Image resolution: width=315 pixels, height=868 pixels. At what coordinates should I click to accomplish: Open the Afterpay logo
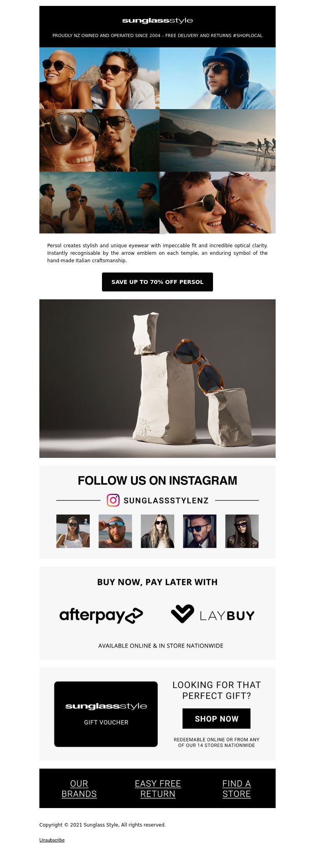[101, 615]
